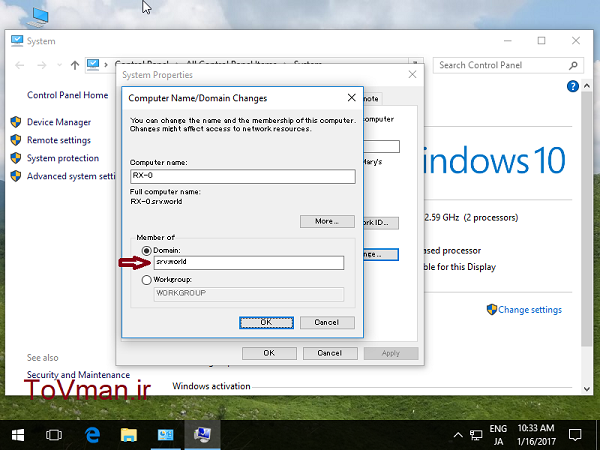The height and width of the screenshot is (450, 600).
Task: Close the System Properties dialog
Action: [x=412, y=75]
